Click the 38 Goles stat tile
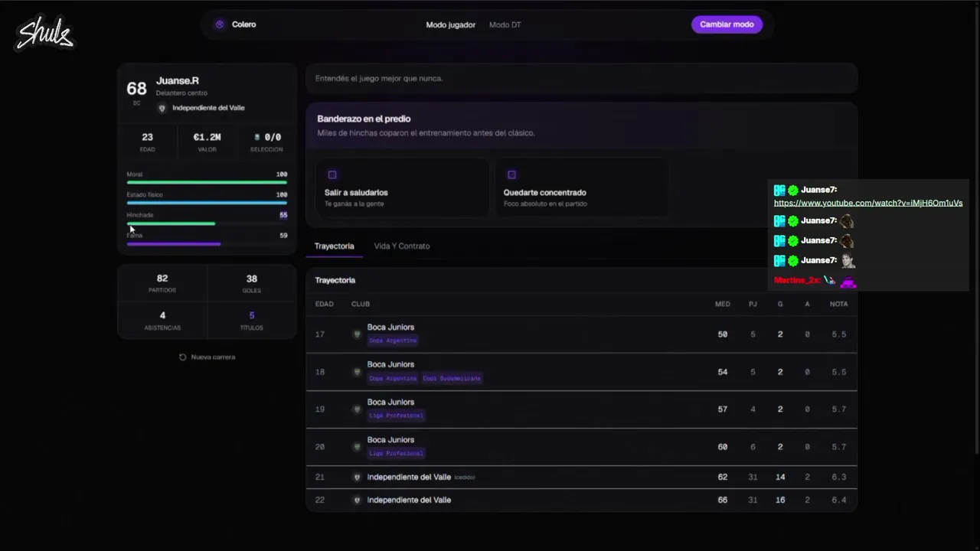980x551 pixels. [252, 283]
